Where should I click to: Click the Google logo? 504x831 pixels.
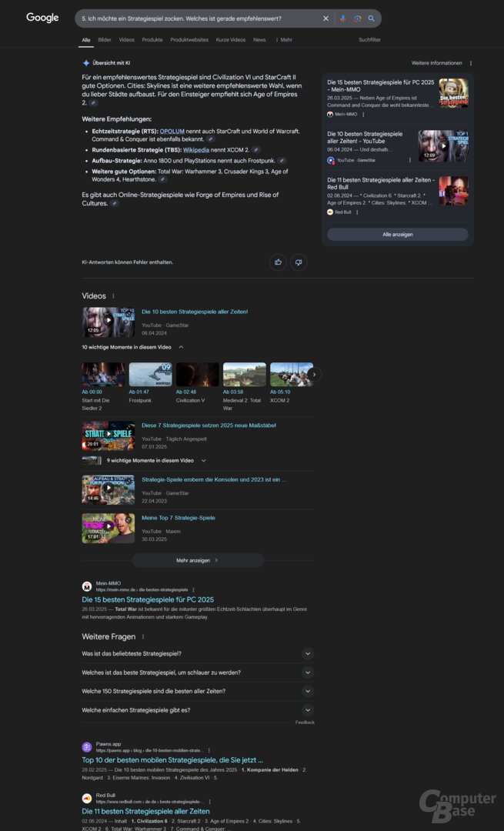tap(42, 18)
